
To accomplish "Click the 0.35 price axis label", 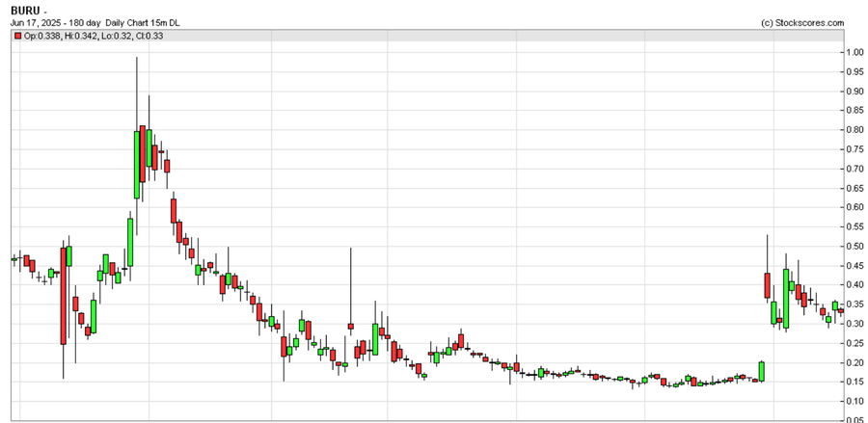I will pyautogui.click(x=854, y=304).
